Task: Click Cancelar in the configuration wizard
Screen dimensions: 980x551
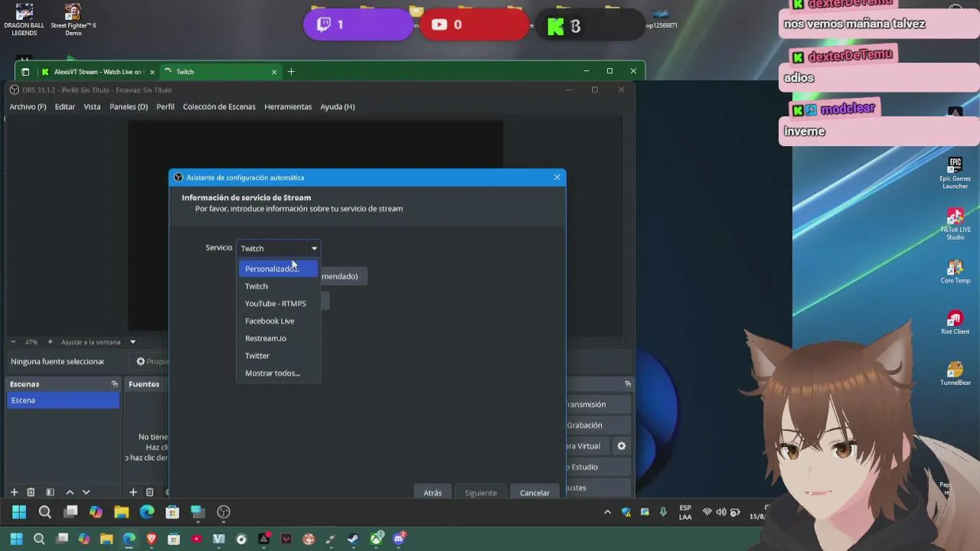Action: [534, 493]
